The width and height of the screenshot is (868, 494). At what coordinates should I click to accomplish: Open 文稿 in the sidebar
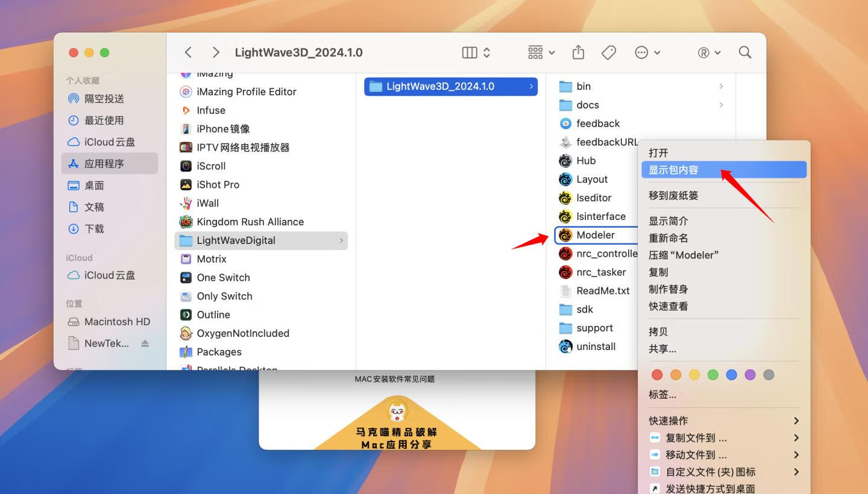coord(109,207)
